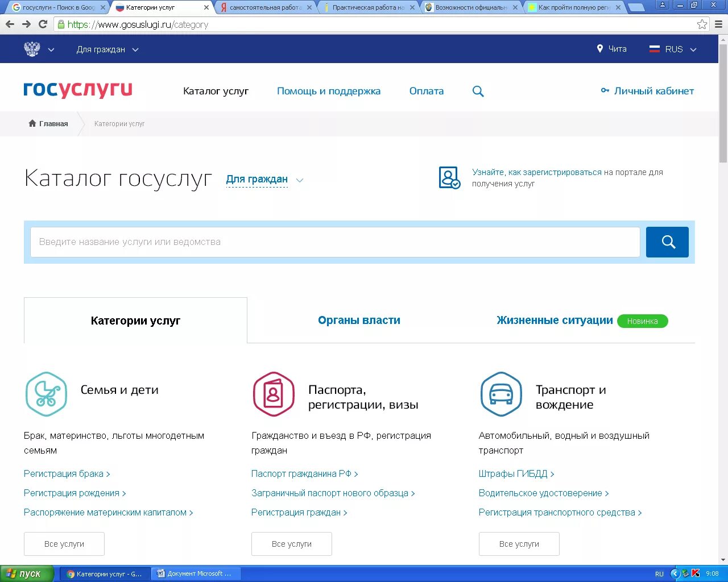Click the browser address bar URL
Viewport: 728px width, 582px height.
pyautogui.click(x=138, y=24)
